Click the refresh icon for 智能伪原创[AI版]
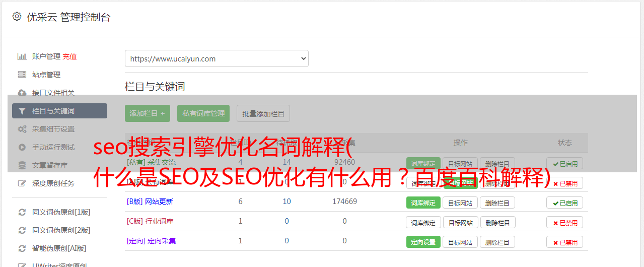Image resolution: width=644 pixels, height=267 pixels. [x=22, y=248]
